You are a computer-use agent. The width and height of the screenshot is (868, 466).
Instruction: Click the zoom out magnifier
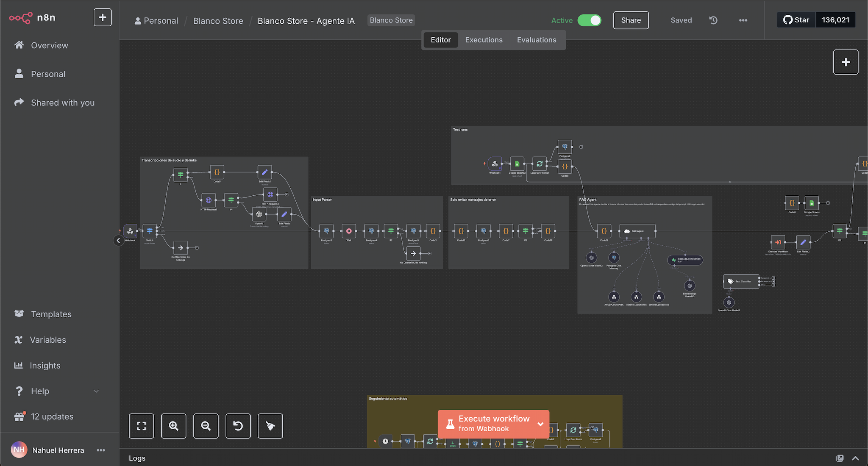pyautogui.click(x=206, y=426)
